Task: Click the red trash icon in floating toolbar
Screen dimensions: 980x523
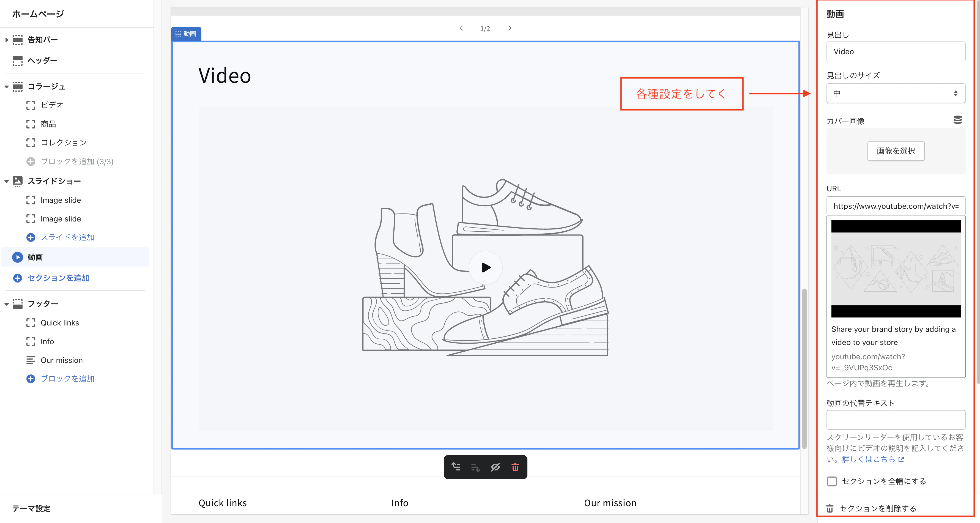Action: coord(515,467)
